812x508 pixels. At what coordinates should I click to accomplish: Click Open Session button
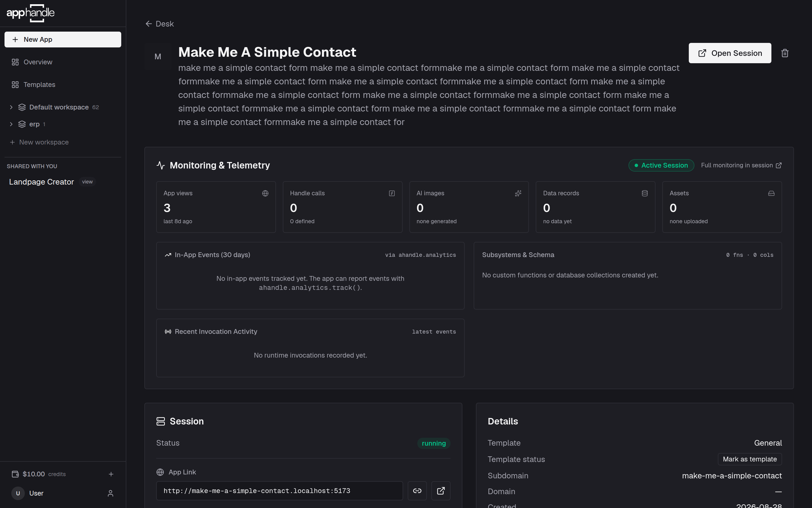(x=730, y=53)
